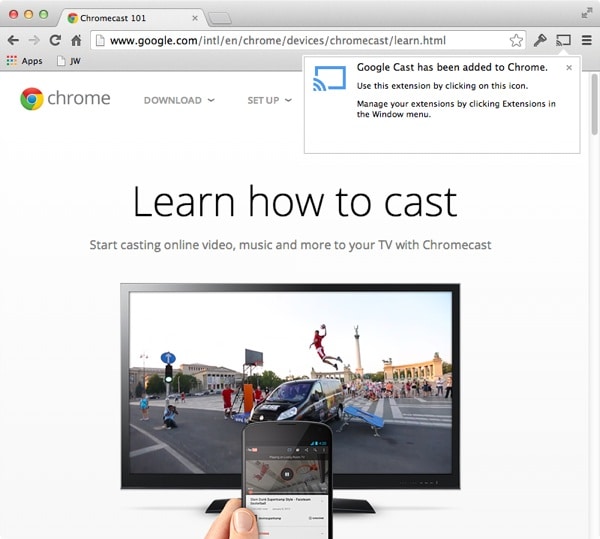The height and width of the screenshot is (539, 600).
Task: Open the Chrome hamburger menu
Action: pos(587,40)
